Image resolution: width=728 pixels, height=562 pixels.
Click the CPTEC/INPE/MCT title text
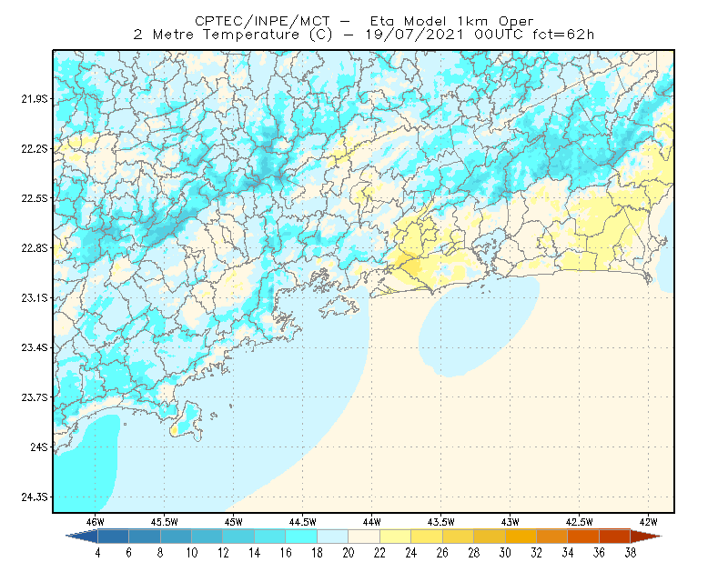coord(262,21)
